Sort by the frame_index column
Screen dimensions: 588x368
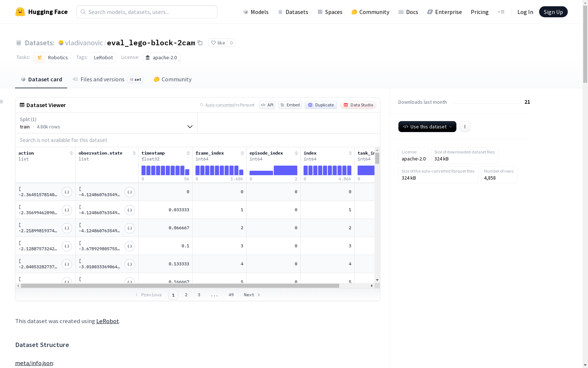pyautogui.click(x=242, y=153)
